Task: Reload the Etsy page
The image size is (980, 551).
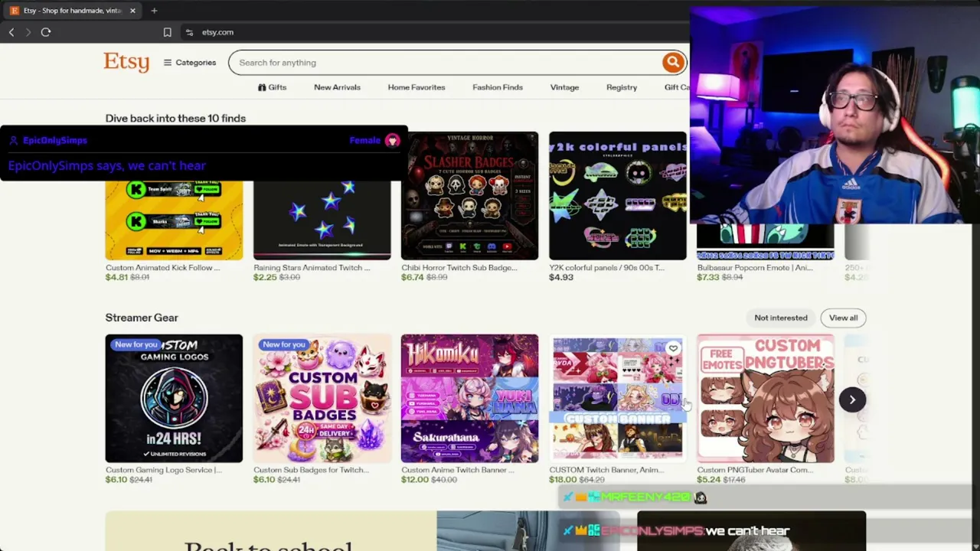Action: point(46,32)
